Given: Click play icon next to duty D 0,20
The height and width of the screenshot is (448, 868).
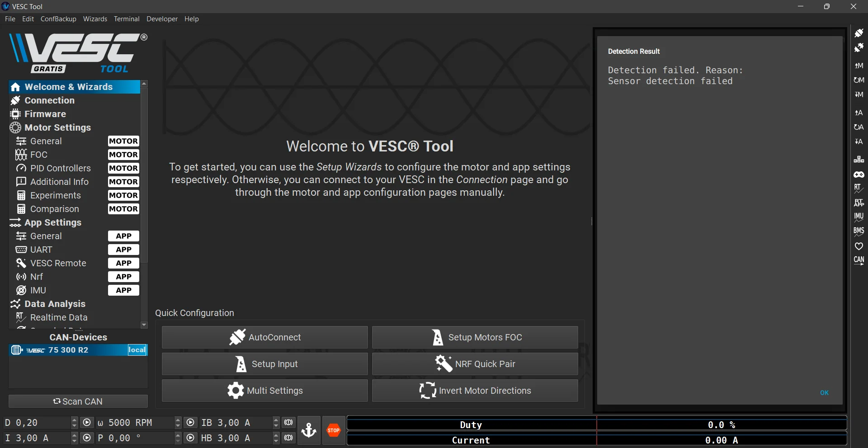Looking at the screenshot, I should click(x=87, y=423).
